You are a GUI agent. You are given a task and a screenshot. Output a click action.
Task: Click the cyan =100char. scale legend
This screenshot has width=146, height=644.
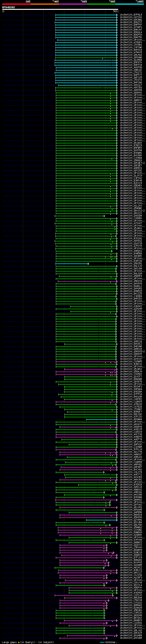(x=108, y=642)
